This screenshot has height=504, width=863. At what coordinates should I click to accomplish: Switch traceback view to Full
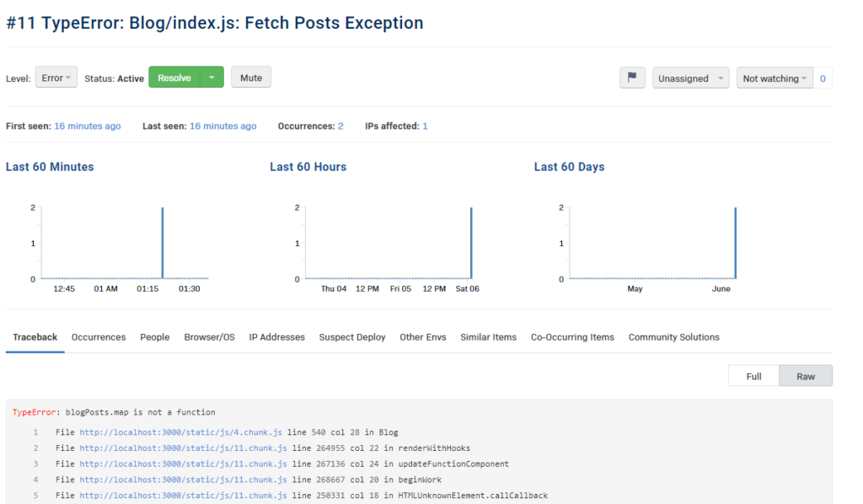tap(753, 376)
